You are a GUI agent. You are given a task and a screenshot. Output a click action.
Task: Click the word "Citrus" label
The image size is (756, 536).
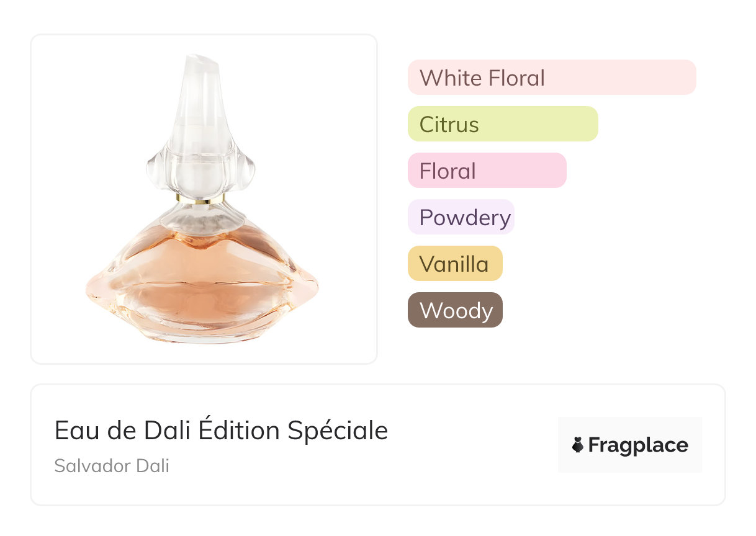click(x=449, y=124)
